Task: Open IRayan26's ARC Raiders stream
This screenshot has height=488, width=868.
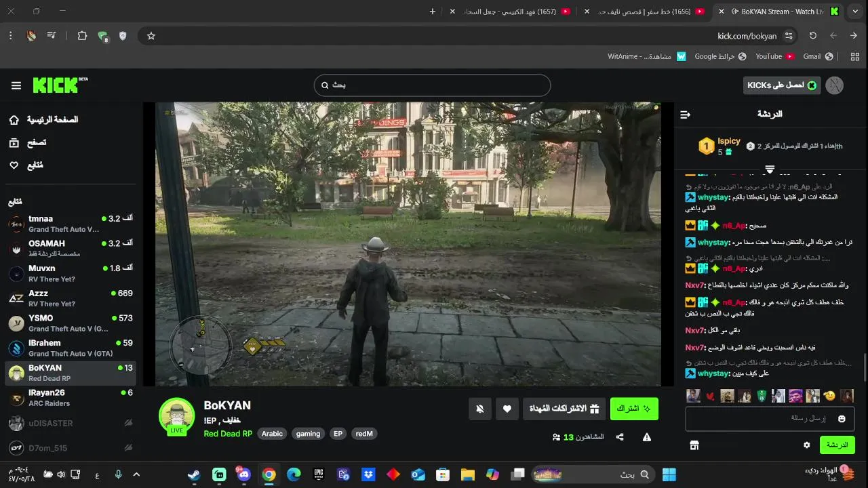Action: (71, 397)
